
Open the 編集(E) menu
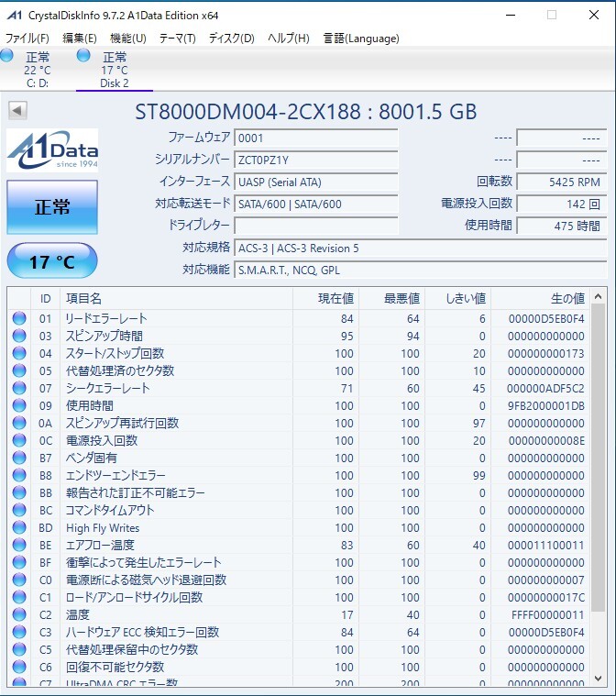[x=80, y=39]
